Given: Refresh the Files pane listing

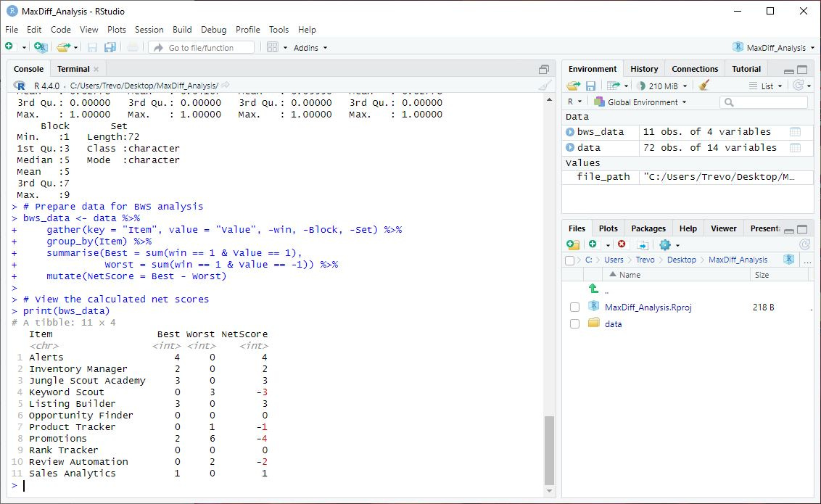Looking at the screenshot, I should click(804, 244).
